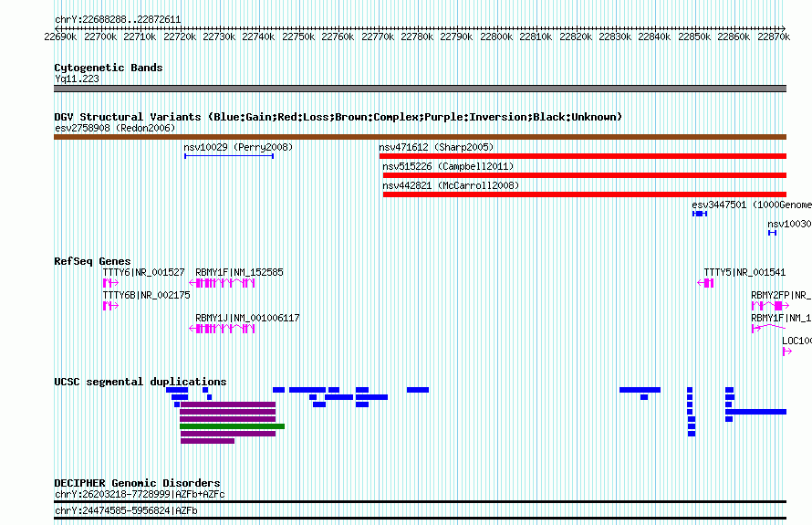The height and width of the screenshot is (525, 812).
Task: Select the red nsv515226 loss bar
Action: pyautogui.click(x=585, y=175)
